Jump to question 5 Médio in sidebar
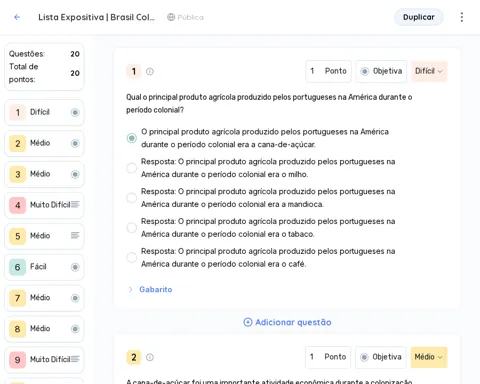The height and width of the screenshot is (384, 480). coord(44,236)
